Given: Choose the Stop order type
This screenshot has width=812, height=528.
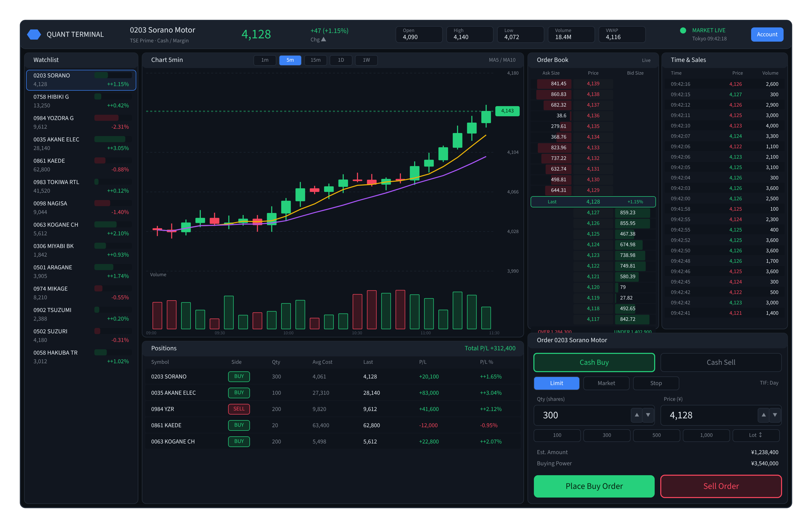Looking at the screenshot, I should (656, 383).
